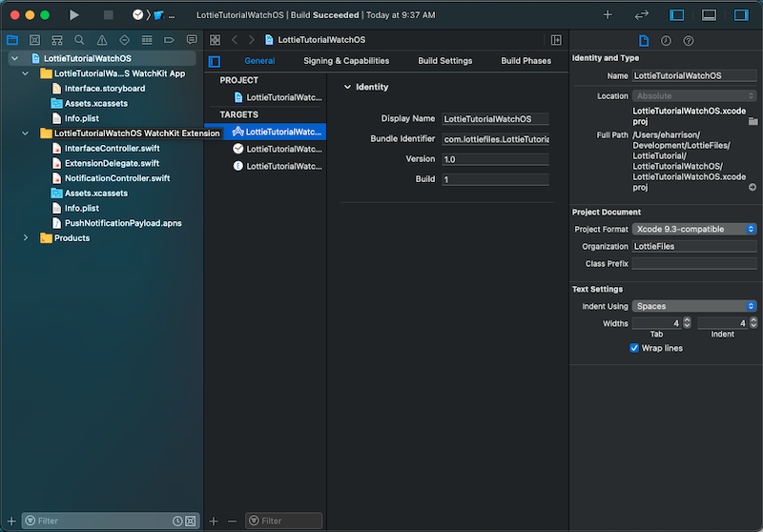Toggle code review arrows button

pyautogui.click(x=641, y=15)
